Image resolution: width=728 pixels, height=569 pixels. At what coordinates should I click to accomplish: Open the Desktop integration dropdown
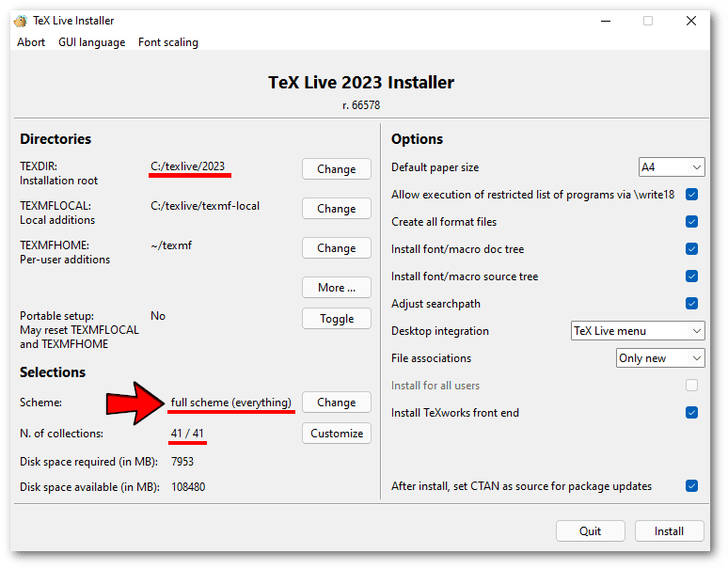pyautogui.click(x=638, y=331)
